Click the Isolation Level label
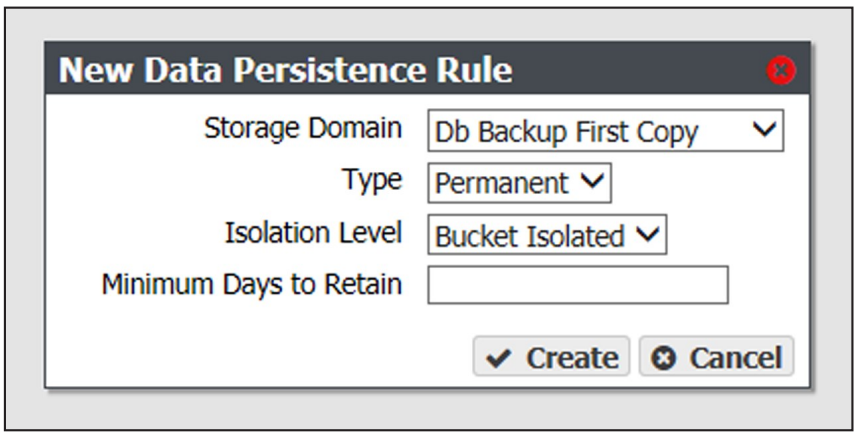Screen dimensions: 863x436 (313, 232)
